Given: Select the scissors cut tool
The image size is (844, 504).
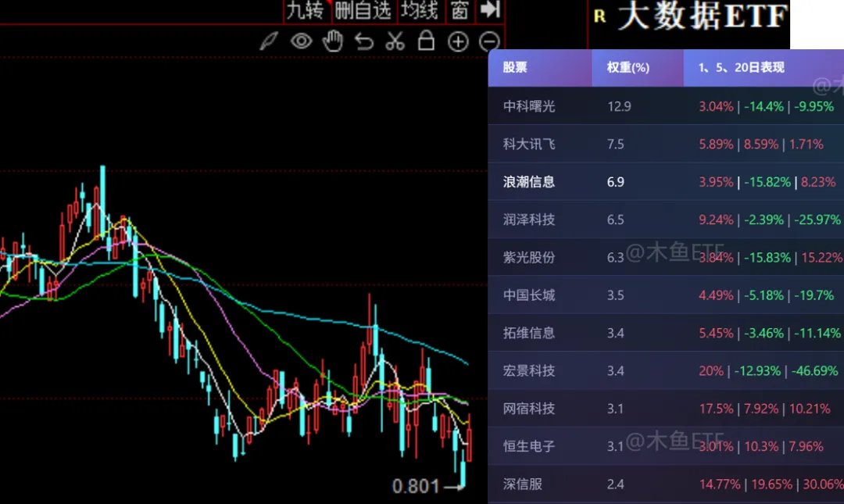Looking at the screenshot, I should (x=395, y=41).
